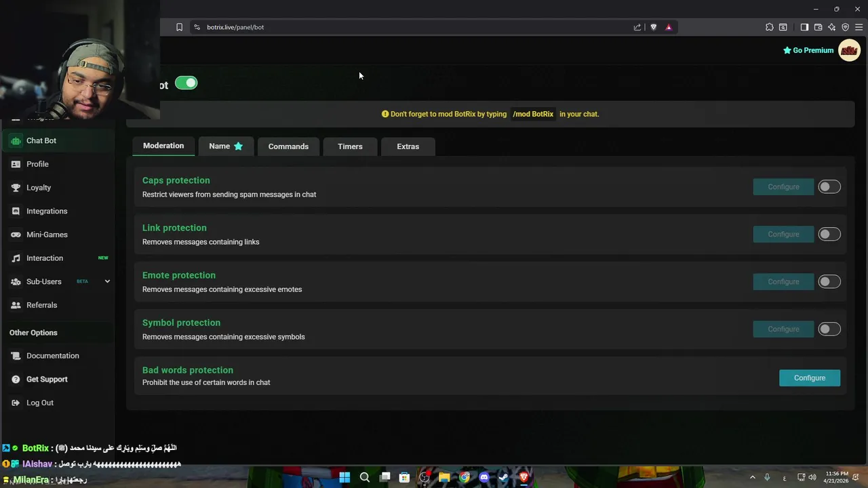Click the Bad words protection heading

tap(188, 370)
